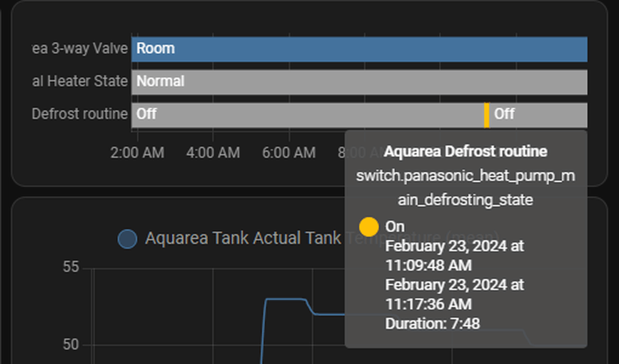Image resolution: width=619 pixels, height=364 pixels.
Task: Click the 11:17:36 AM end time
Action: coord(428,304)
